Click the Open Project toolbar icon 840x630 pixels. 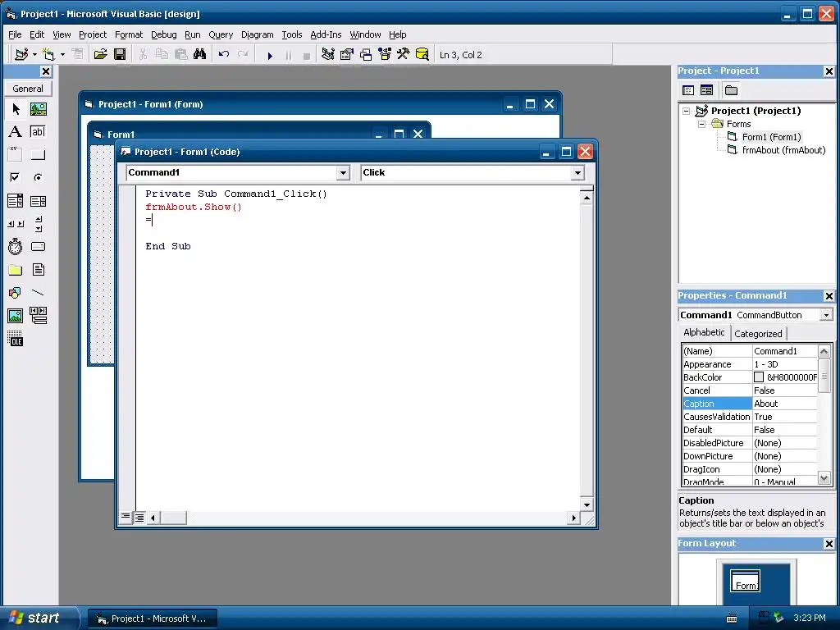click(x=100, y=54)
